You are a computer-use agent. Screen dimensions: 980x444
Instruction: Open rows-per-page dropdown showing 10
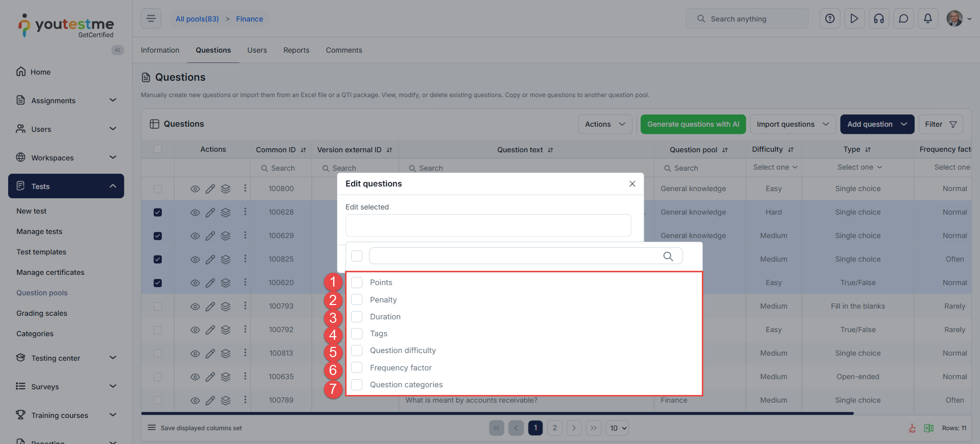click(617, 428)
